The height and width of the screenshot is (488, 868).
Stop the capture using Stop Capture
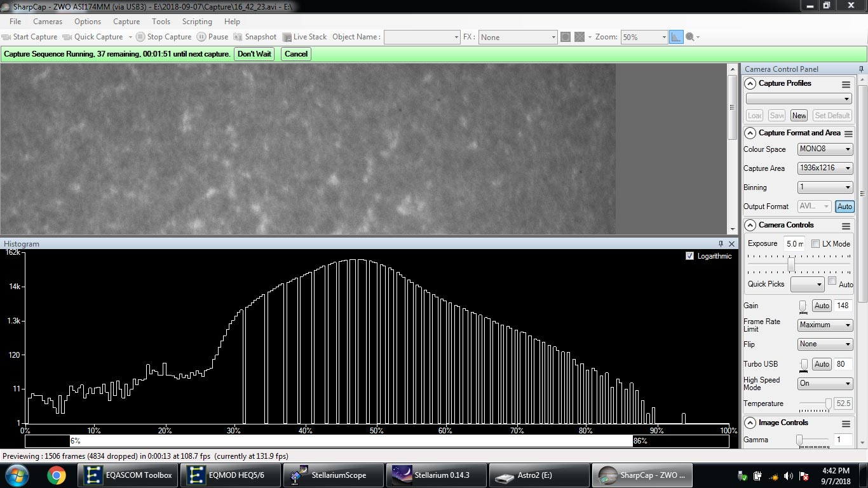(163, 37)
